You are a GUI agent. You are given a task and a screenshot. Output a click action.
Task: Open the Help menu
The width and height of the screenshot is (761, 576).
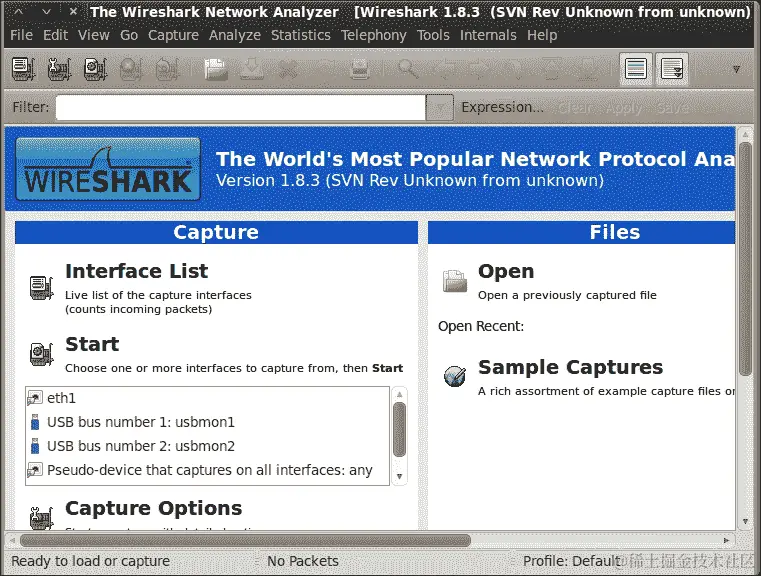tap(542, 35)
